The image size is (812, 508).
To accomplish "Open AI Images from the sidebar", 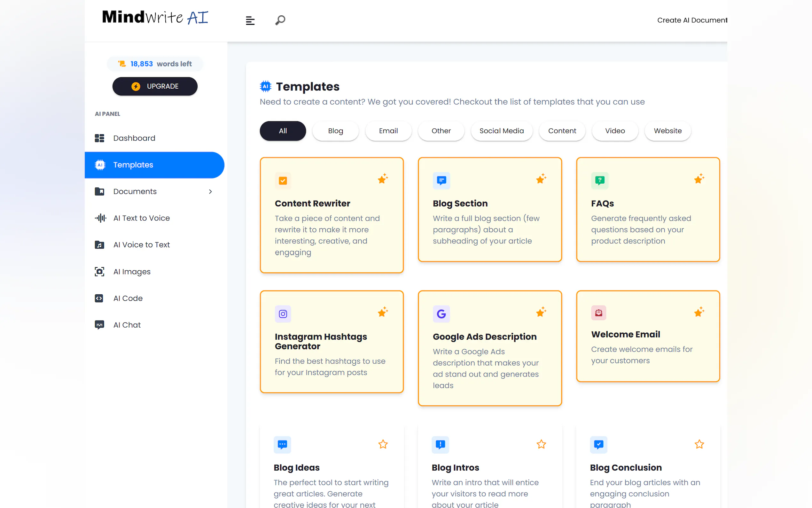I will (x=132, y=272).
